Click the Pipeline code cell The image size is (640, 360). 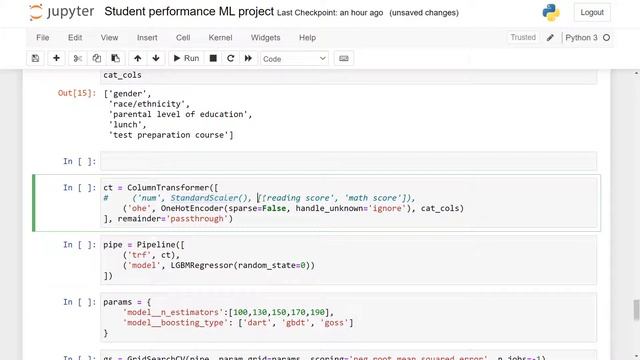349,260
